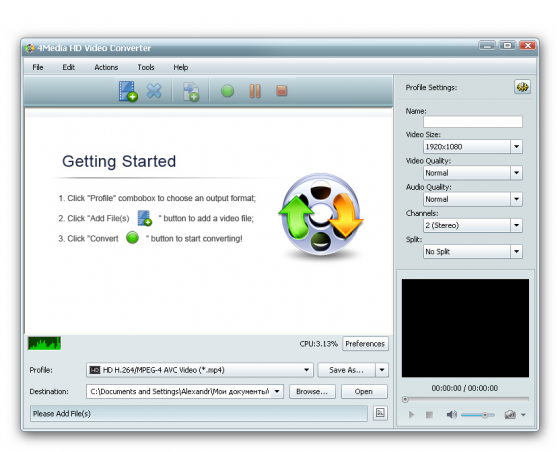
Task: Click the Browse... button
Action: 312,392
